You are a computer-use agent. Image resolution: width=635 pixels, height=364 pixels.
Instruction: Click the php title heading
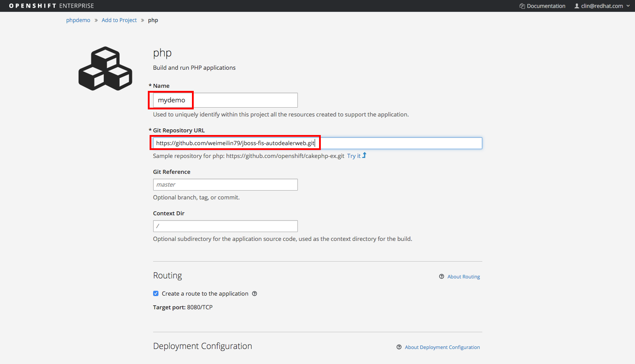click(x=162, y=53)
